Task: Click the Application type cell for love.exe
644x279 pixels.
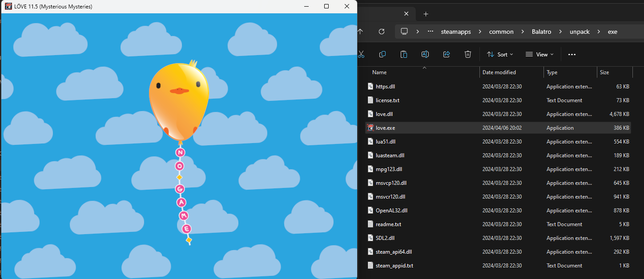Action: click(x=560, y=128)
